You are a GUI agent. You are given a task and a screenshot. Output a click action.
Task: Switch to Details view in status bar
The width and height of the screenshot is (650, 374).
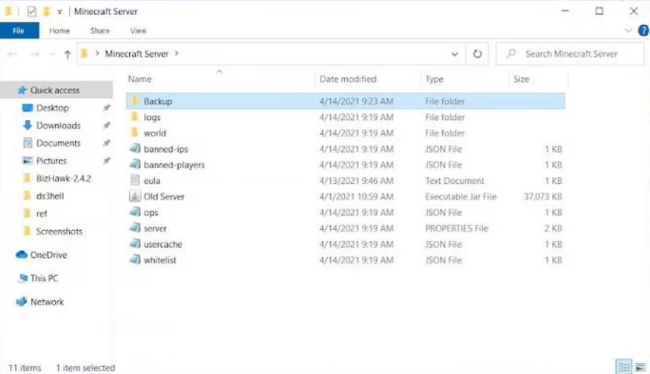[624, 367]
